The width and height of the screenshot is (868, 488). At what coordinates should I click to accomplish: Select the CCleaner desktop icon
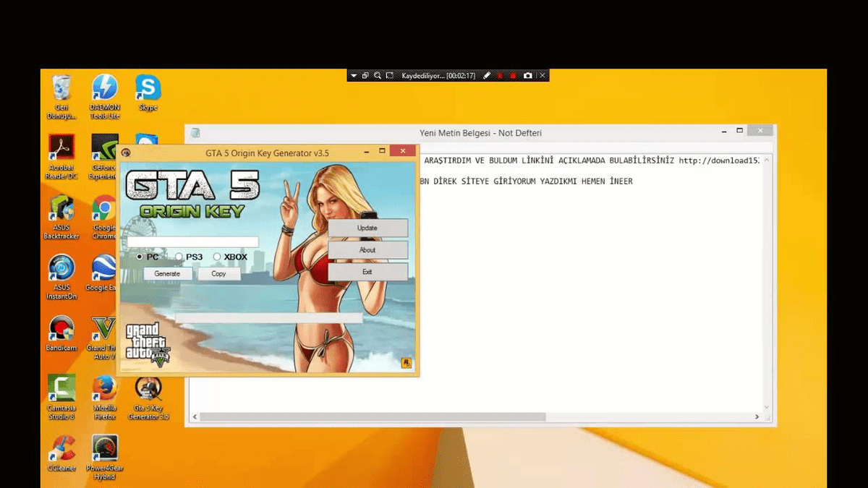click(61, 453)
